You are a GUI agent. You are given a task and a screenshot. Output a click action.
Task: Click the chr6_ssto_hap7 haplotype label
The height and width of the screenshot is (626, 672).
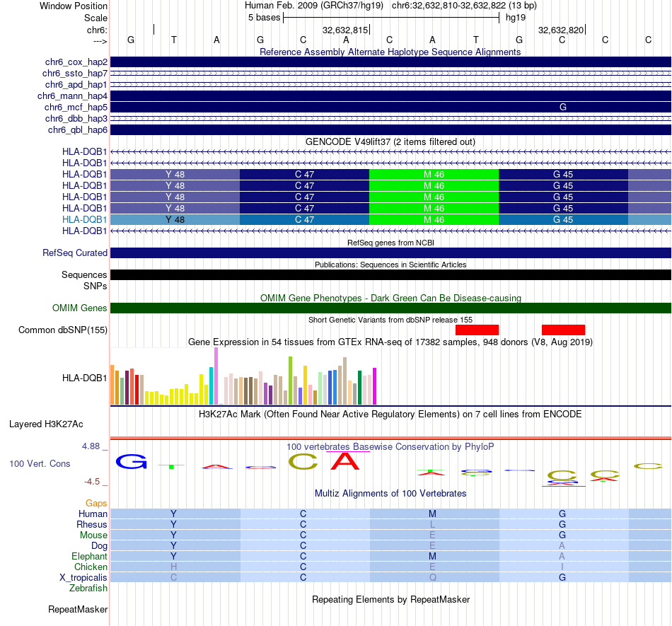[x=75, y=74]
